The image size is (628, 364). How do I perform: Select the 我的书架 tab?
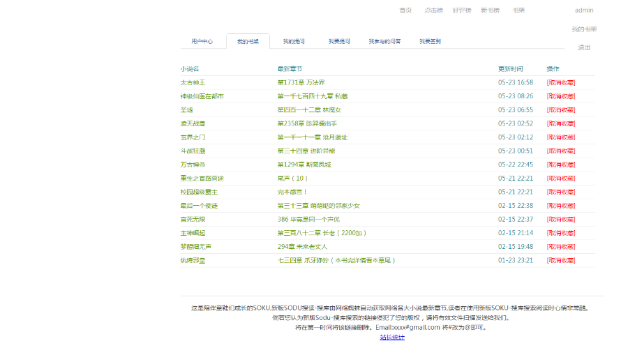click(x=248, y=41)
